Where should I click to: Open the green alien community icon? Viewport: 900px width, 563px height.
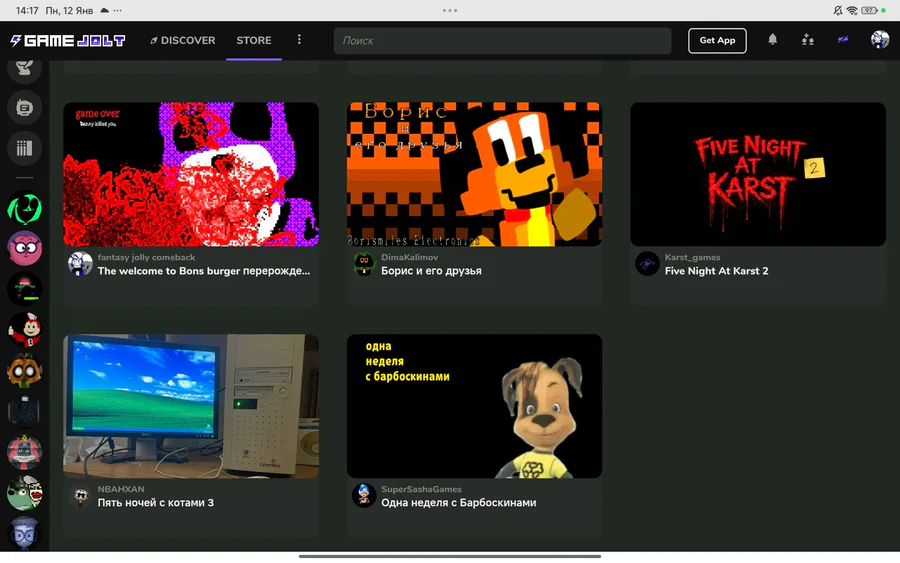tap(24, 208)
